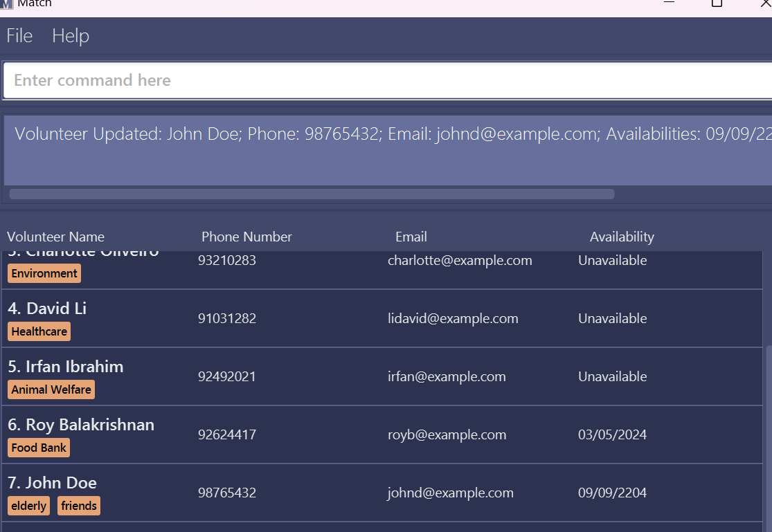Click Unavailable in Charlotte's row
This screenshot has width=772, height=532.
(x=613, y=260)
